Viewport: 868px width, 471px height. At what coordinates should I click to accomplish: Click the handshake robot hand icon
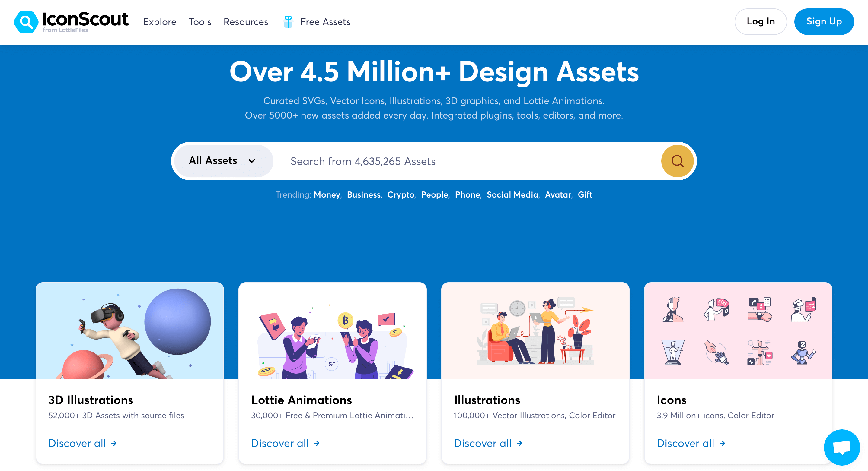(716, 353)
